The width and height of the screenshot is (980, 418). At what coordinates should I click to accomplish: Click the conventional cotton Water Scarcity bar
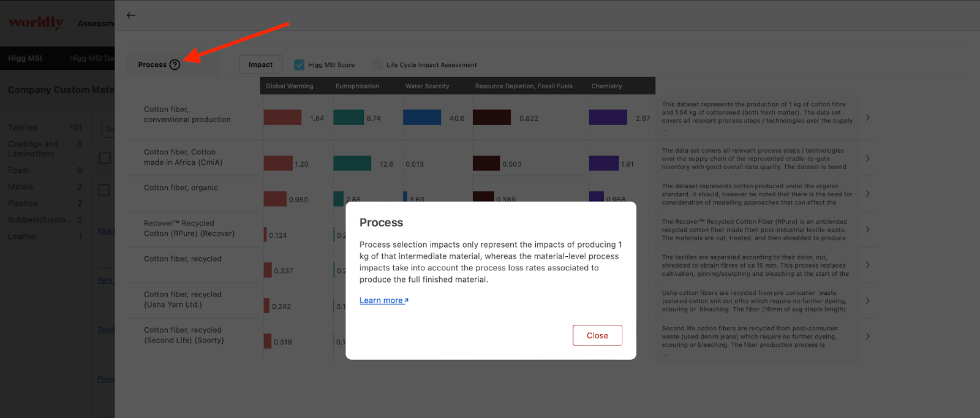(422, 117)
